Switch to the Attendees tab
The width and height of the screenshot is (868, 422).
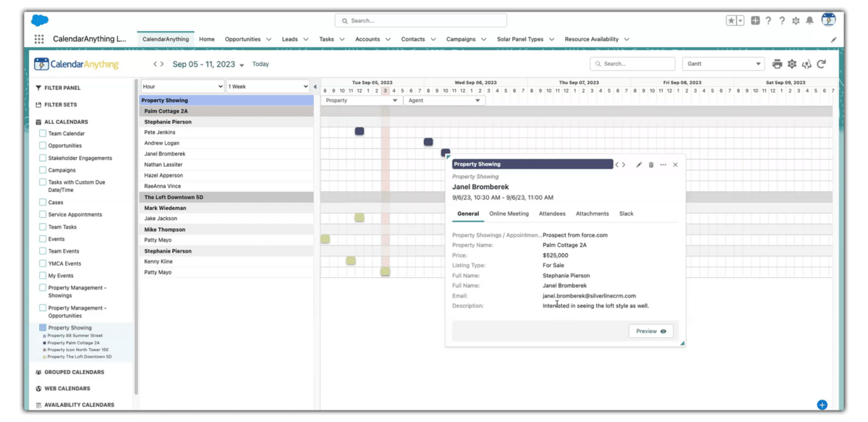pyautogui.click(x=552, y=214)
